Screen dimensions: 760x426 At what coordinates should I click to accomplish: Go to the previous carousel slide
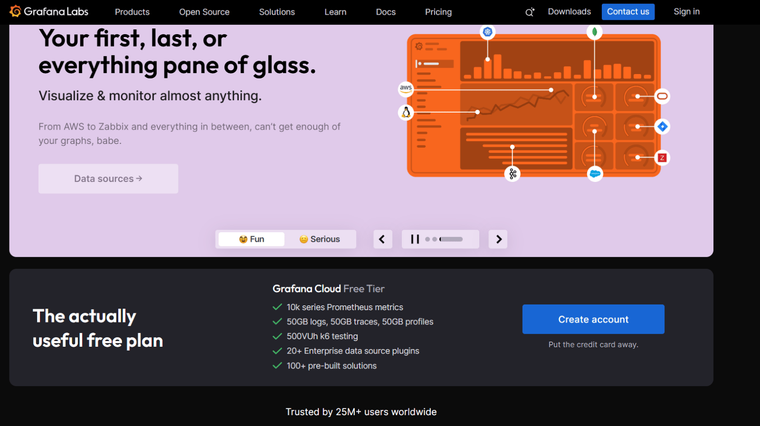(x=382, y=239)
